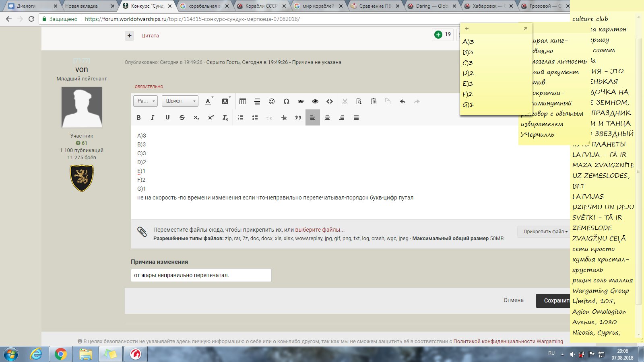Viewport: 644px width, 362px height.
Task: Click the plus multi-quote button
Action: coord(129,36)
